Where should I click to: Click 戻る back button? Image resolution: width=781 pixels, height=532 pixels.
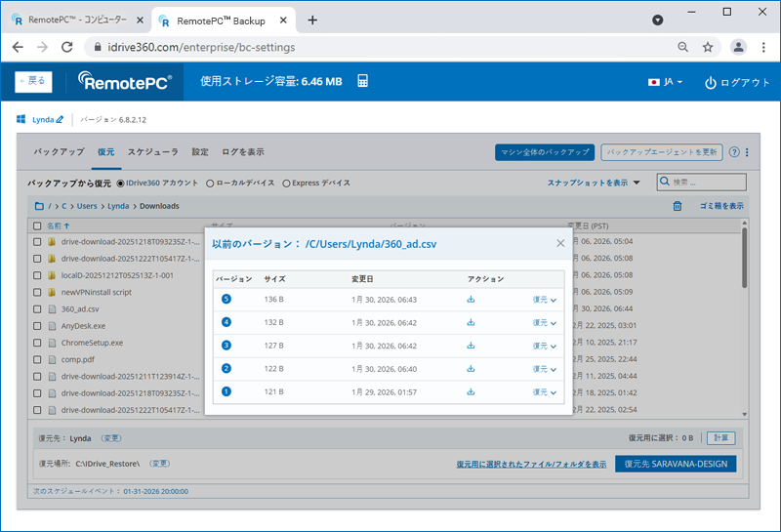33,81
